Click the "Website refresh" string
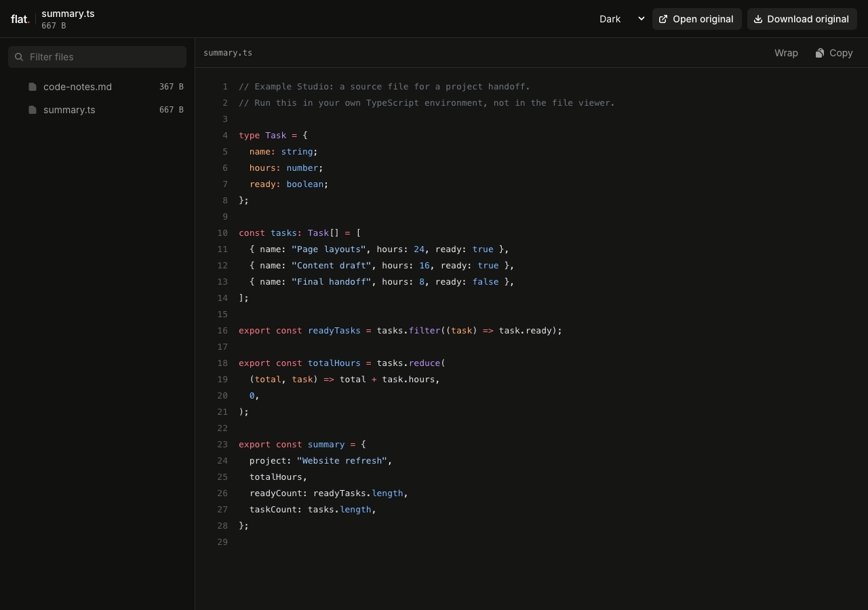 342,461
